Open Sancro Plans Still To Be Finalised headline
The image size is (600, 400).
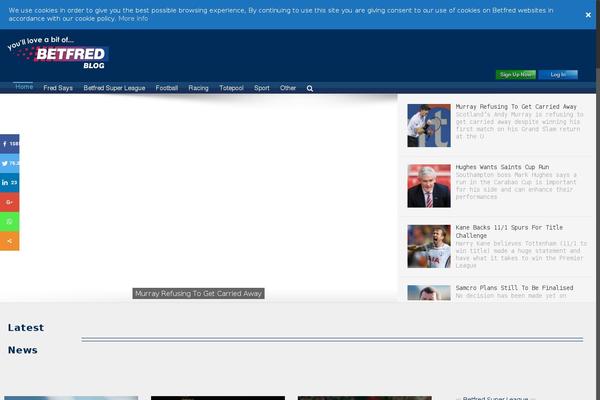coord(514,288)
